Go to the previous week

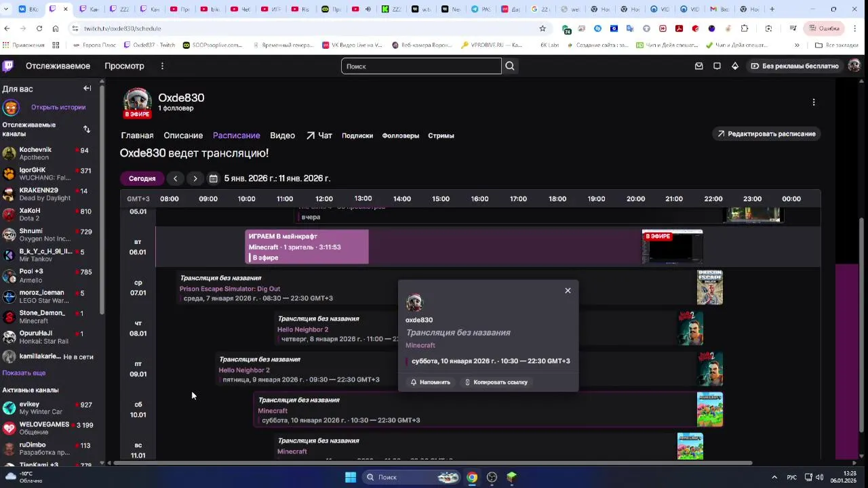coord(175,178)
